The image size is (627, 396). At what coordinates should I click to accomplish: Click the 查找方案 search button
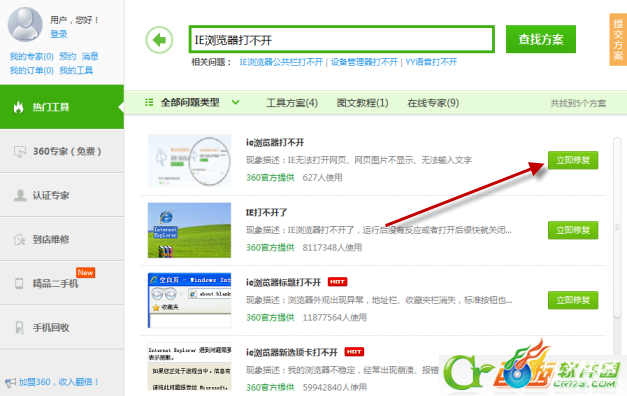pos(541,39)
